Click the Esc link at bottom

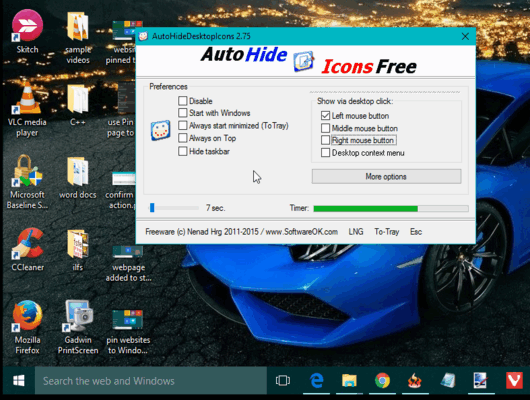(416, 232)
